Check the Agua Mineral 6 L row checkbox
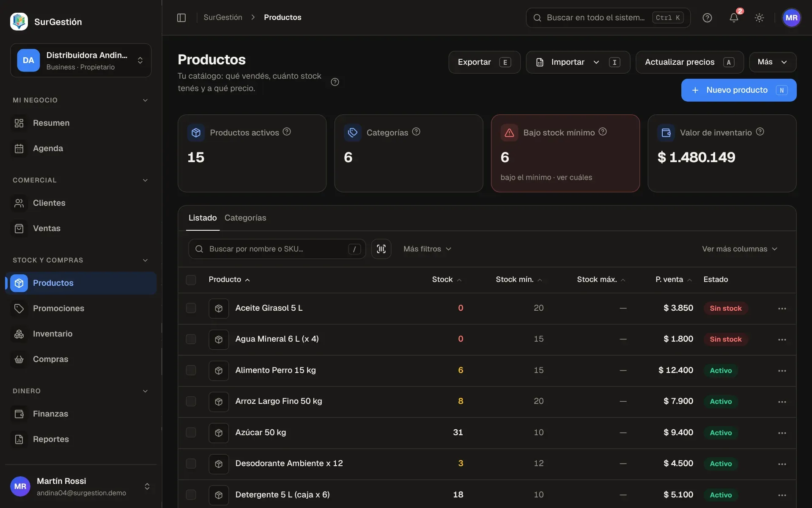The image size is (812, 508). pyautogui.click(x=191, y=339)
